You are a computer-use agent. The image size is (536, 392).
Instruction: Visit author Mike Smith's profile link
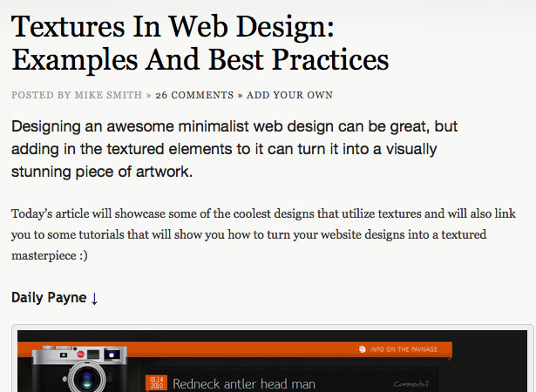coord(108,95)
